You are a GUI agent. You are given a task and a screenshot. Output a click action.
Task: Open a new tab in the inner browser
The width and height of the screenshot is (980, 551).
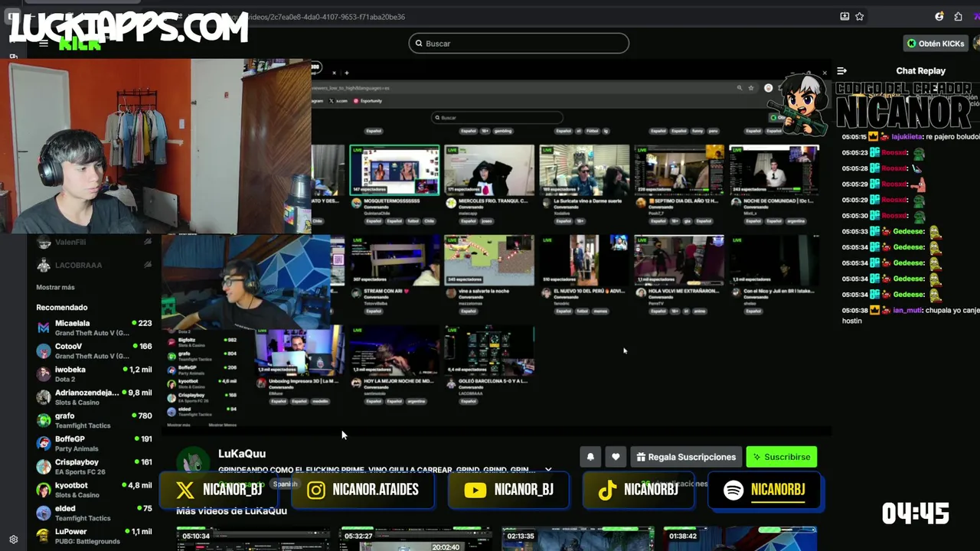346,73
